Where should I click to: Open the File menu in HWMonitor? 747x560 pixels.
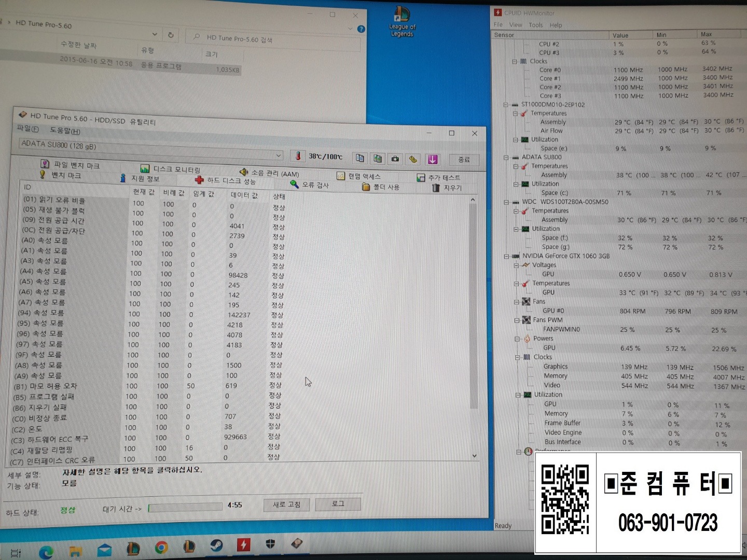point(498,24)
